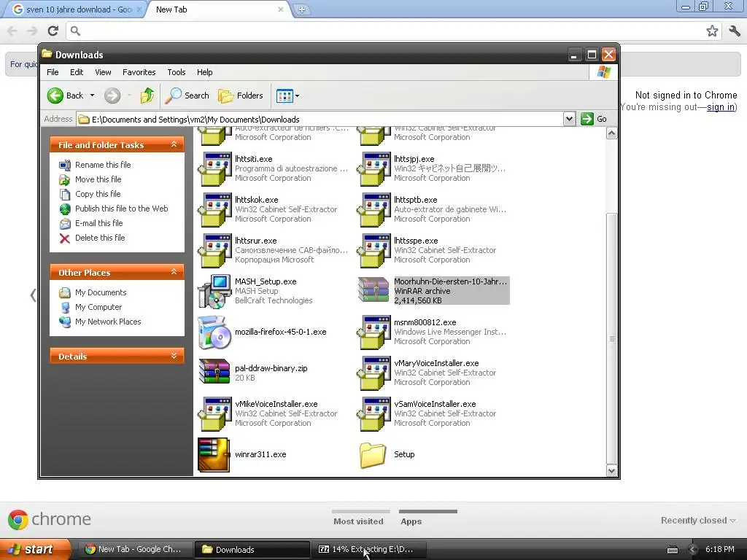Bookmark page with Chrome star icon
The width and height of the screenshot is (747, 560).
tap(712, 31)
